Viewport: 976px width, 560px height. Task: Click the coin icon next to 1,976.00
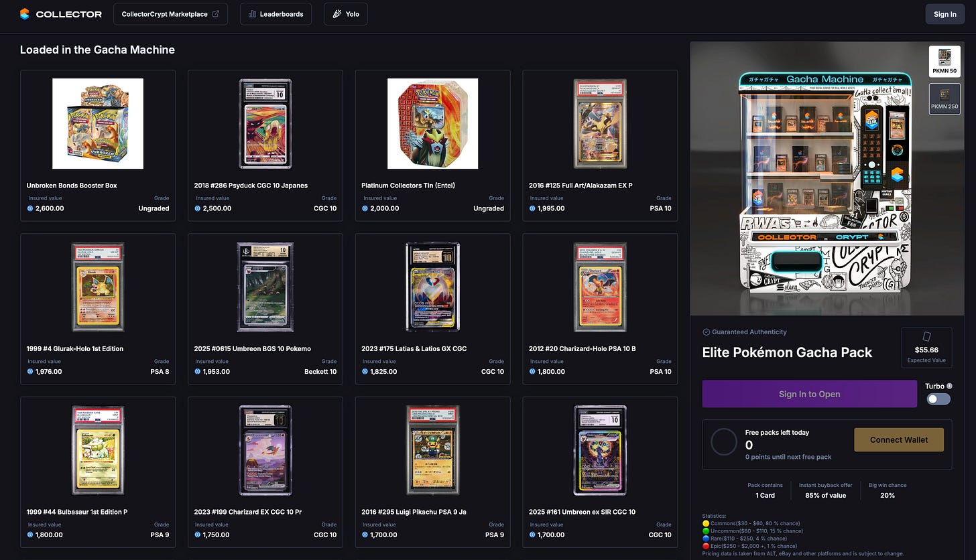tap(30, 372)
